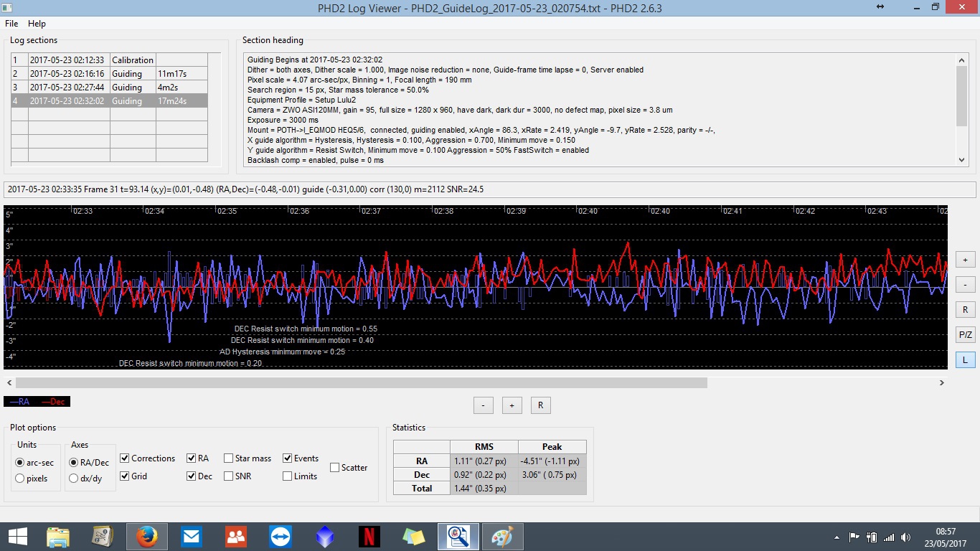Screen dimensions: 980x551
Task: Enable the Star mass checkbox
Action: point(229,458)
